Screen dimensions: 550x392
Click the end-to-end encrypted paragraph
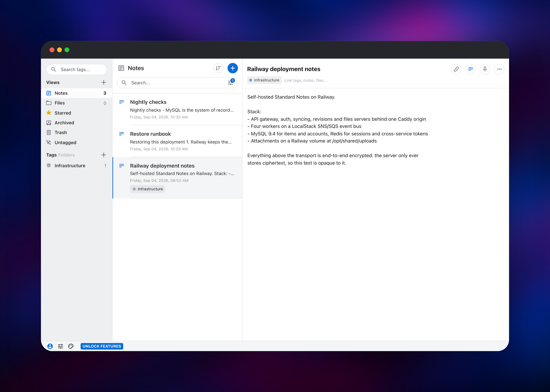point(333,159)
